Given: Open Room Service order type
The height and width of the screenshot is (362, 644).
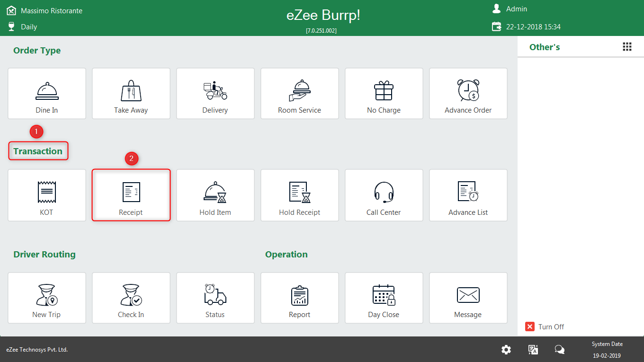Looking at the screenshot, I should 300,94.
